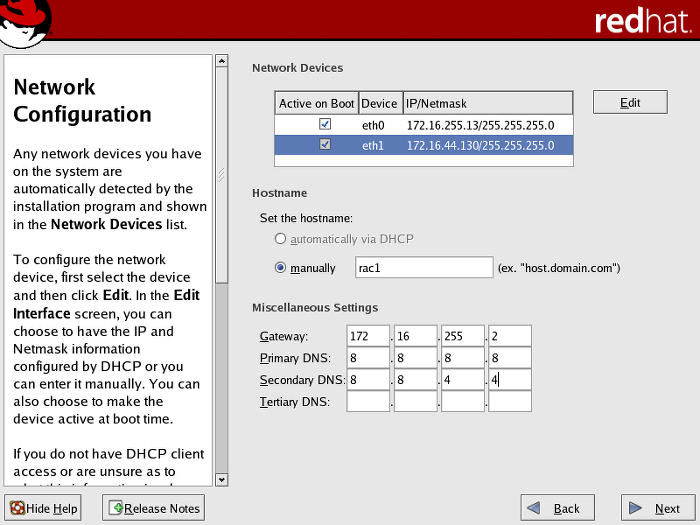Click Tertiary DNS third octet field
Image resolution: width=700 pixels, height=525 pixels.
pyautogui.click(x=463, y=401)
